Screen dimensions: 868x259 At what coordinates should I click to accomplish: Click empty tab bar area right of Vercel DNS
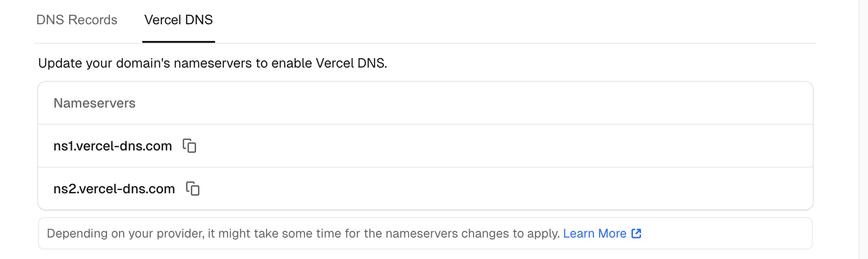[476, 20]
